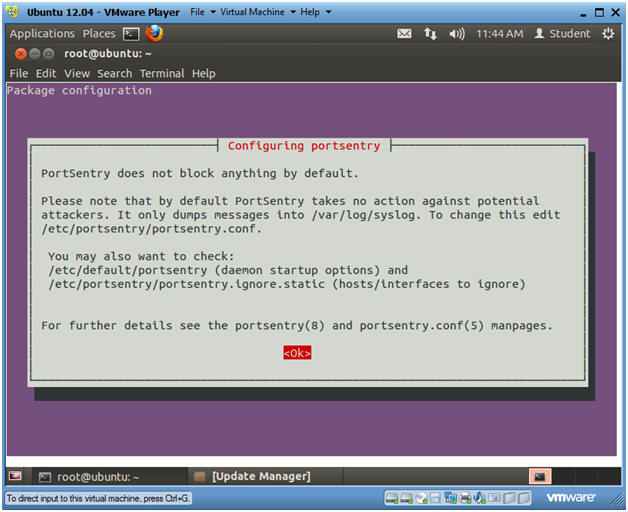Viewport: 628px width, 512px height.
Task: Open the mail envelope indicator
Action: (404, 34)
